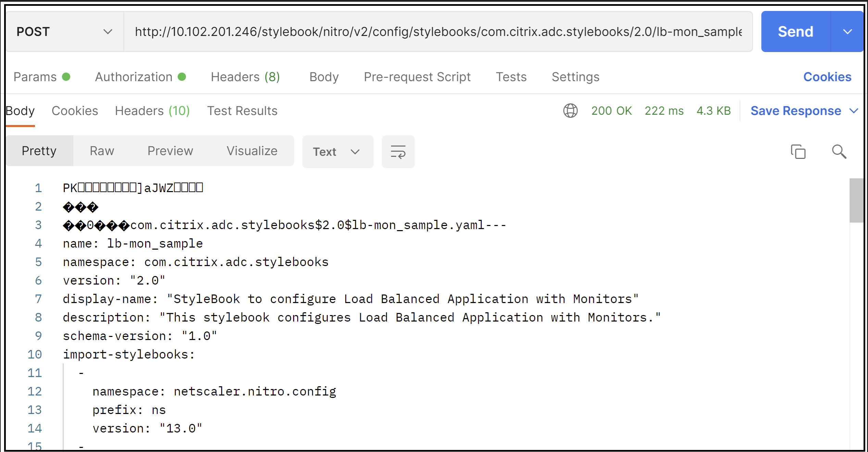Select the Pretty view mode
This screenshot has width=868, height=452.
(39, 151)
